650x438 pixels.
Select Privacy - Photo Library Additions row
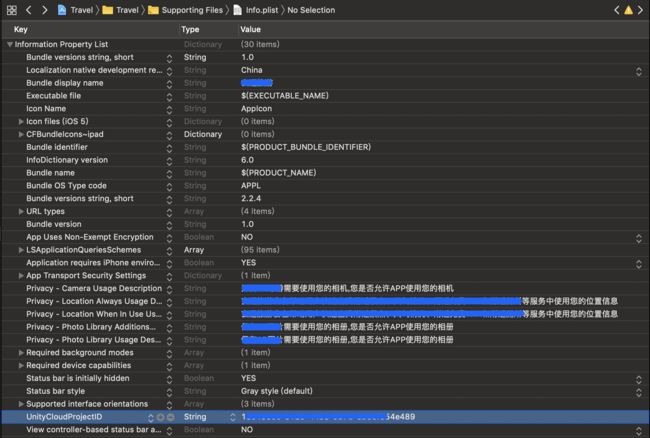point(325,327)
